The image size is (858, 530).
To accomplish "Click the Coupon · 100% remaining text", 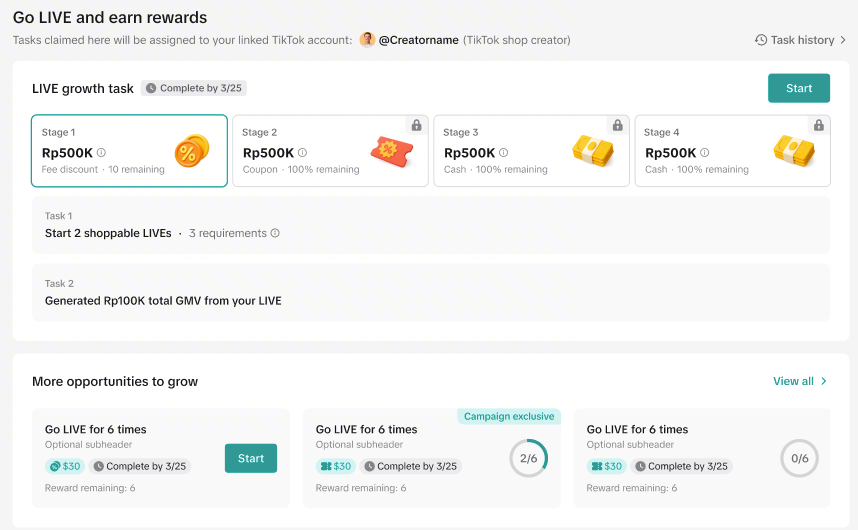I will click(x=301, y=170).
